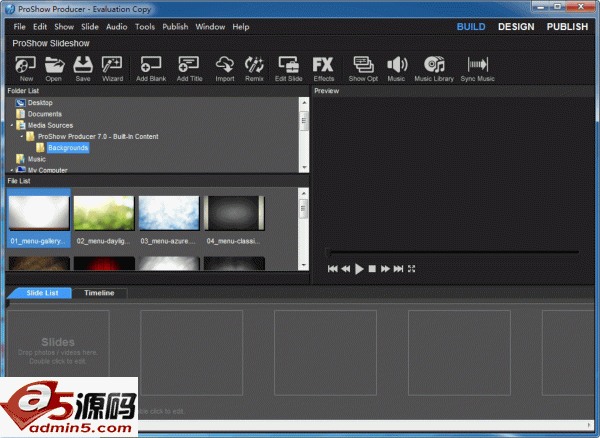Click the red curtain background thumbnail

coord(104,264)
